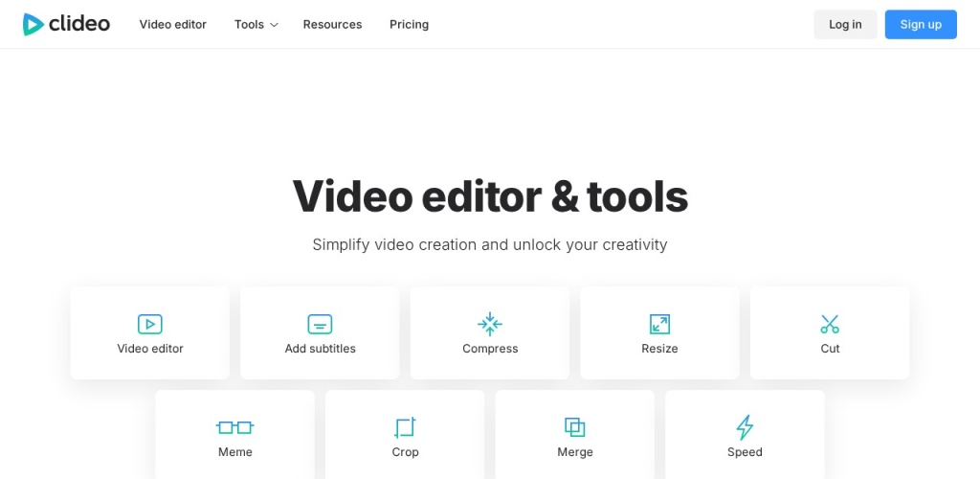Click the blue Sign up button
This screenshot has height=479, width=980.
(921, 25)
